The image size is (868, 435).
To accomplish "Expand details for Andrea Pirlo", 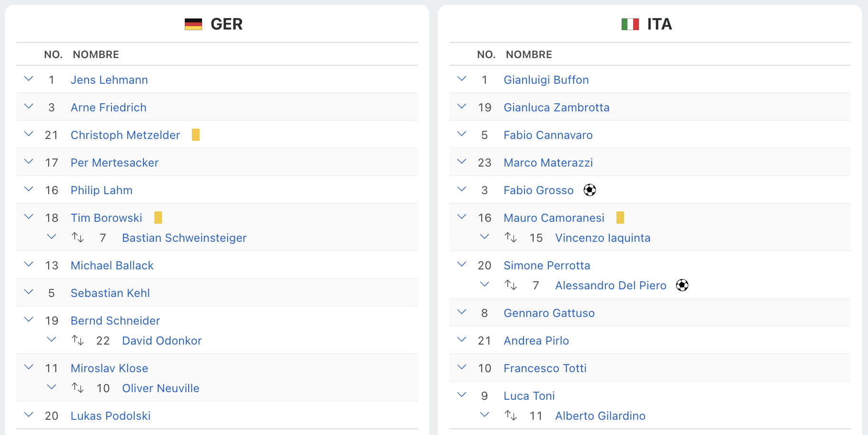I will click(x=462, y=340).
